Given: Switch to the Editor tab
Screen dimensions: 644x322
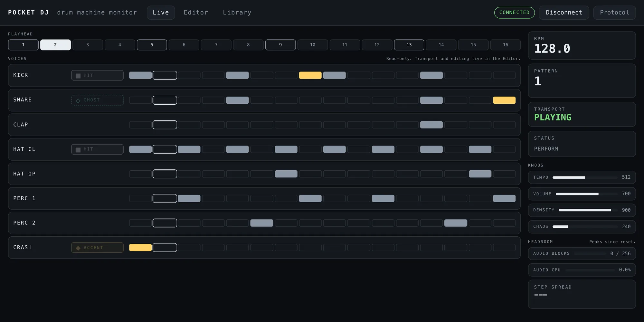Looking at the screenshot, I should tap(196, 13).
